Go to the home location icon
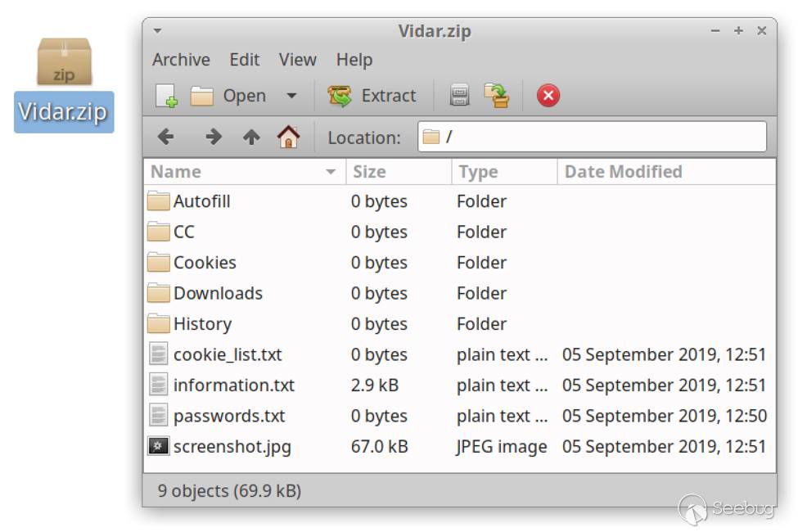Screen dimensions: 798x532 click(x=288, y=138)
